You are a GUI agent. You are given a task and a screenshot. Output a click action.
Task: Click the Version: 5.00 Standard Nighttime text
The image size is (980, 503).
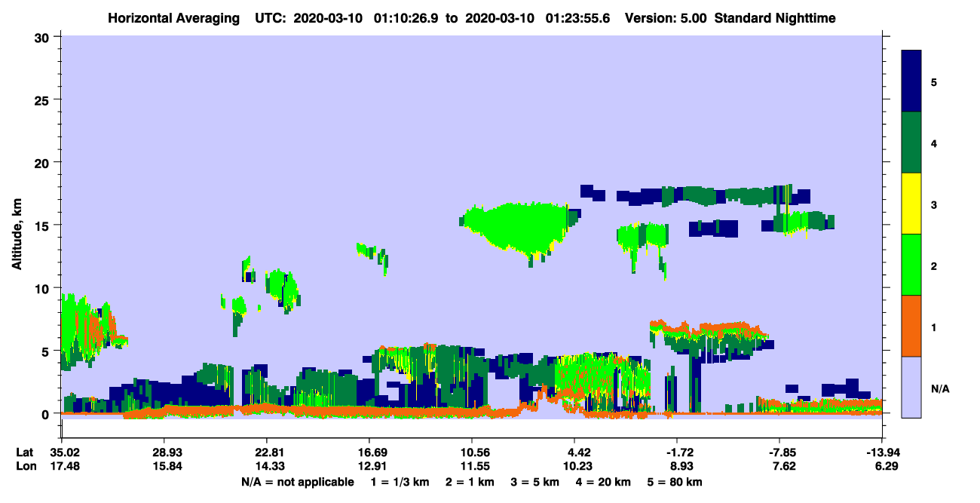click(730, 17)
